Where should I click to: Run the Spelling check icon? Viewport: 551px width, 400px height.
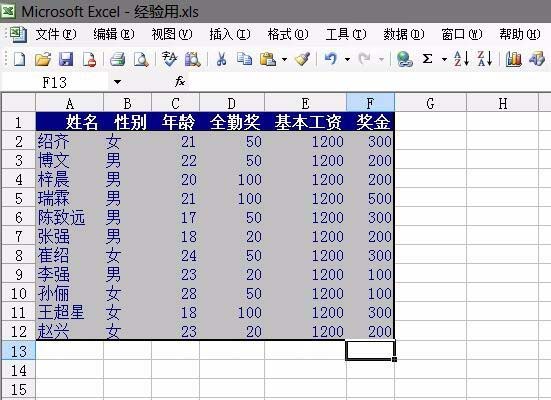(x=169, y=59)
